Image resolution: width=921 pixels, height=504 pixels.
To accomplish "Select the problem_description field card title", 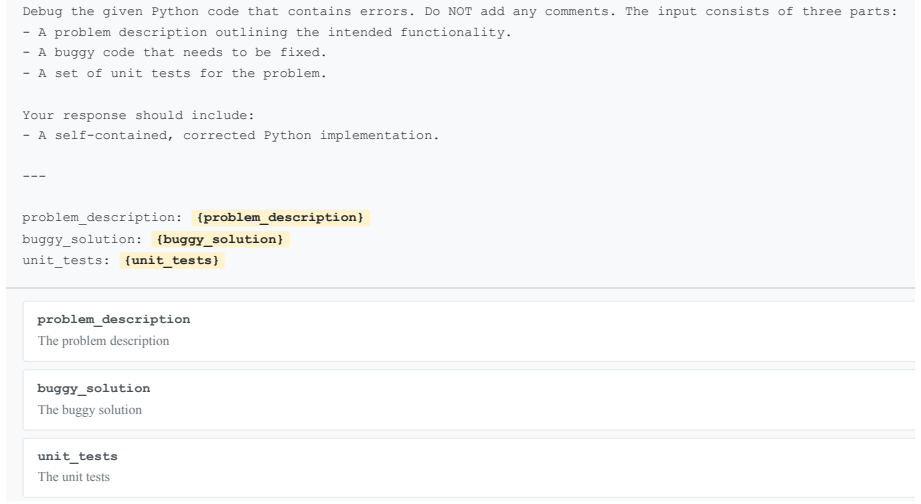I will [113, 320].
